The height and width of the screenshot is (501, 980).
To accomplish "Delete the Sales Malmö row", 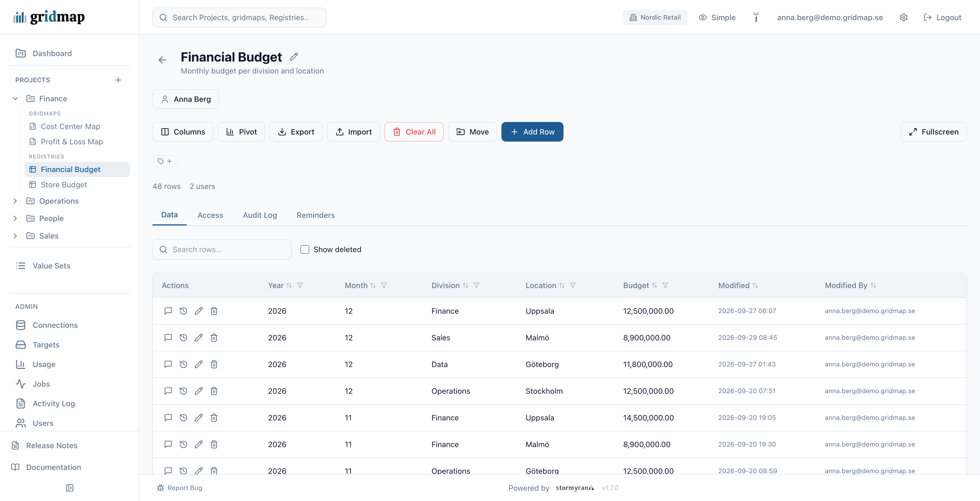I will click(x=214, y=337).
